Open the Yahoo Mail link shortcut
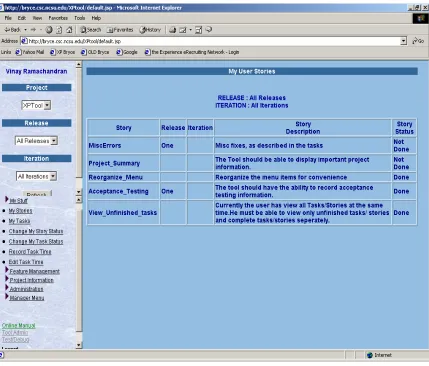 [x=30, y=52]
